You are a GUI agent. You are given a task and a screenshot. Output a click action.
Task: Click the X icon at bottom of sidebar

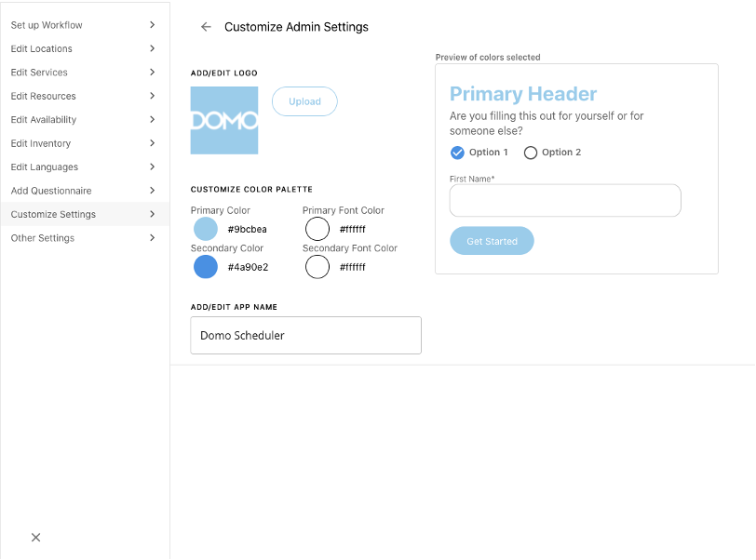(35, 538)
